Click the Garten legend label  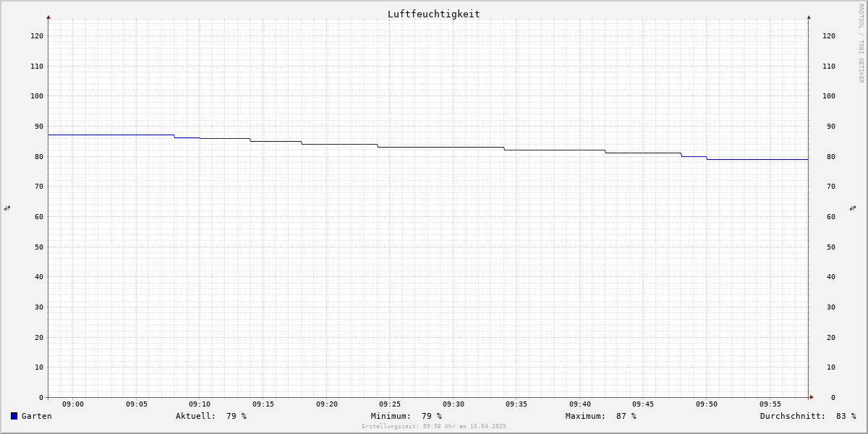37,416
